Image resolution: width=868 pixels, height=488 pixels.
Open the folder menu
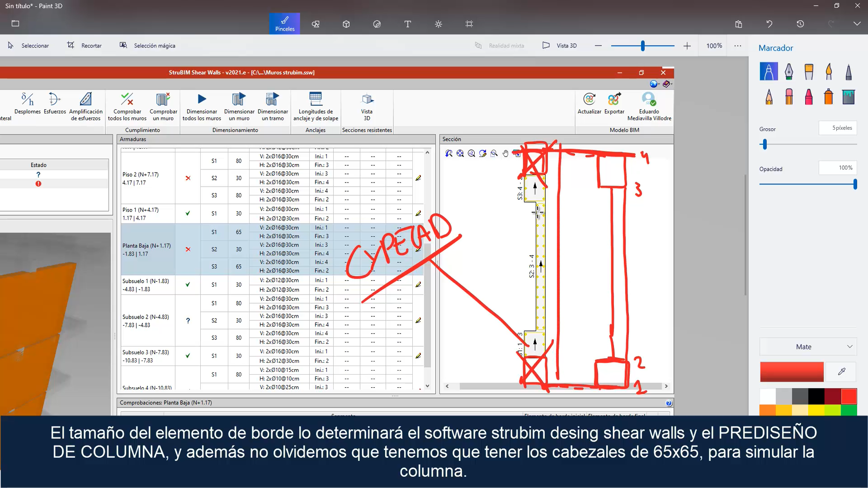[x=15, y=23]
